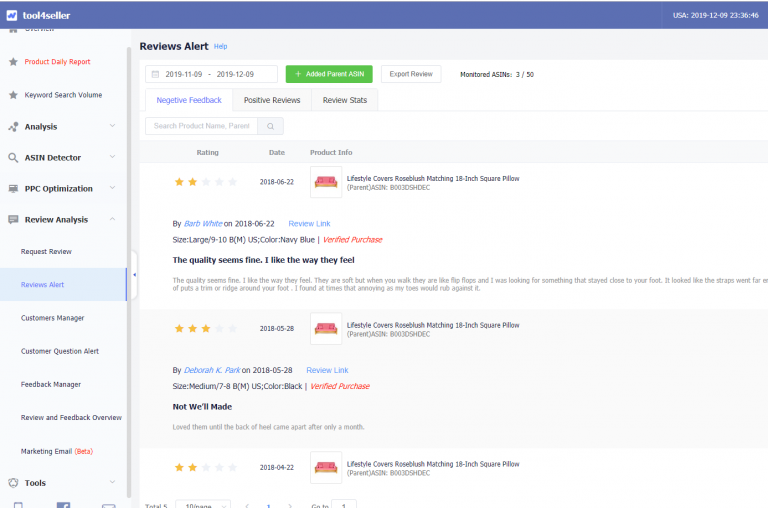Click 'Monitored ASINs: 3 / 50' text
This screenshot has height=508, width=768.
coord(497,74)
